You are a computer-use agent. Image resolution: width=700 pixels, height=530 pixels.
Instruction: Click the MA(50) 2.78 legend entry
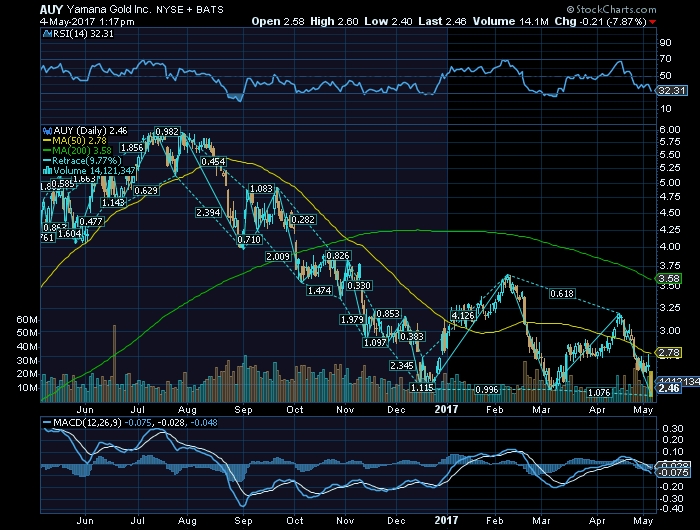point(79,141)
